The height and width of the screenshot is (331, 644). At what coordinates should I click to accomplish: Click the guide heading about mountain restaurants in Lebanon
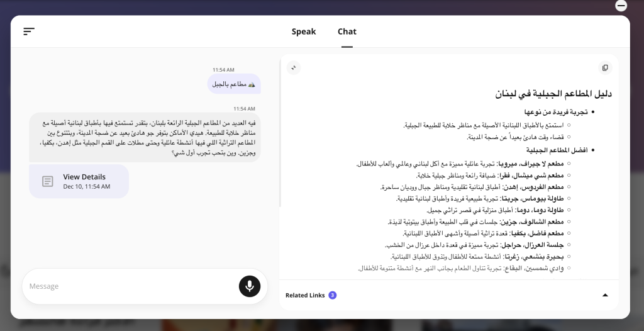(553, 94)
